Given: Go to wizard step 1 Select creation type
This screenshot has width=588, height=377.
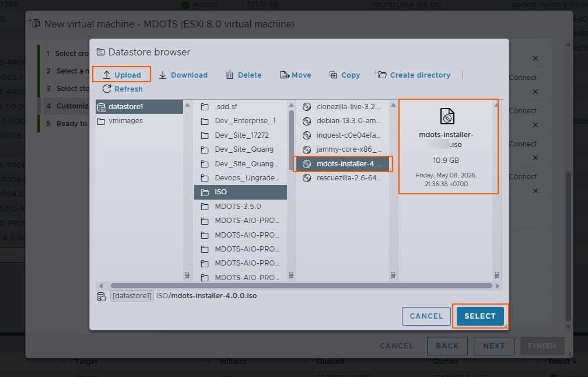Looking at the screenshot, I should pyautogui.click(x=66, y=53).
